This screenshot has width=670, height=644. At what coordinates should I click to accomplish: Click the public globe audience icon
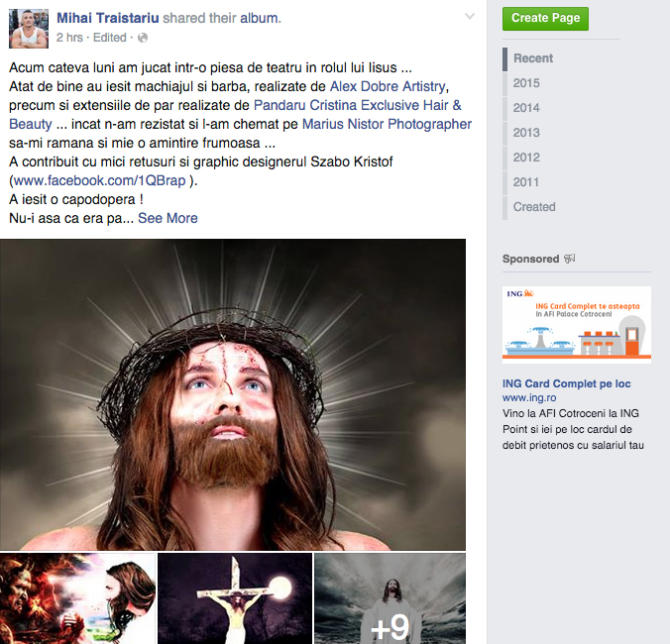tap(143, 38)
